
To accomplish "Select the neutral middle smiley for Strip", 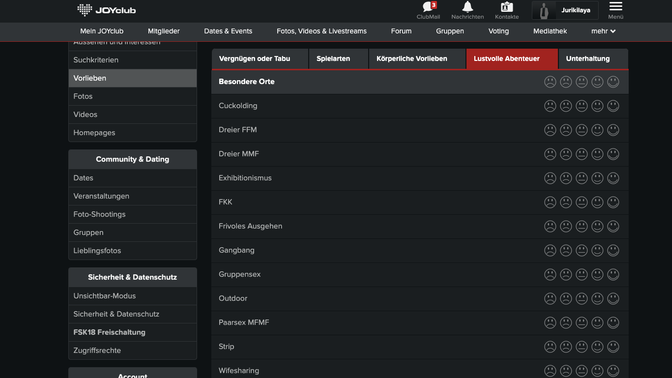I will (582, 346).
